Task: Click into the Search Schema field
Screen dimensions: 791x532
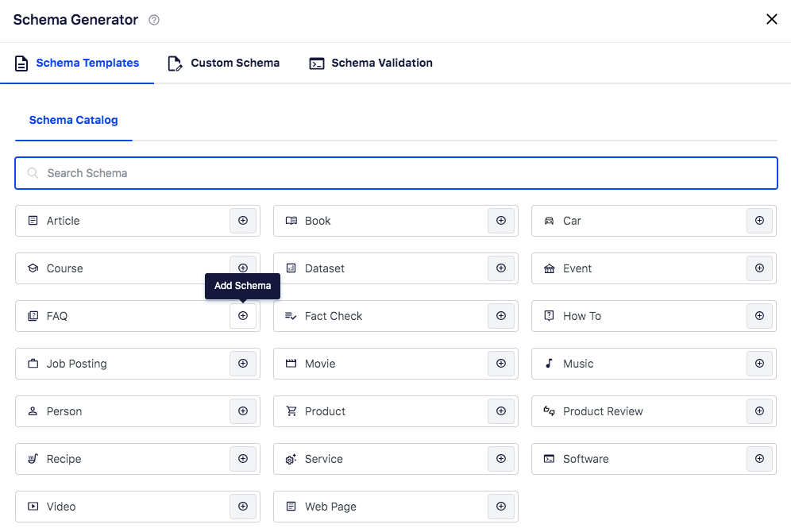Action: 395,173
